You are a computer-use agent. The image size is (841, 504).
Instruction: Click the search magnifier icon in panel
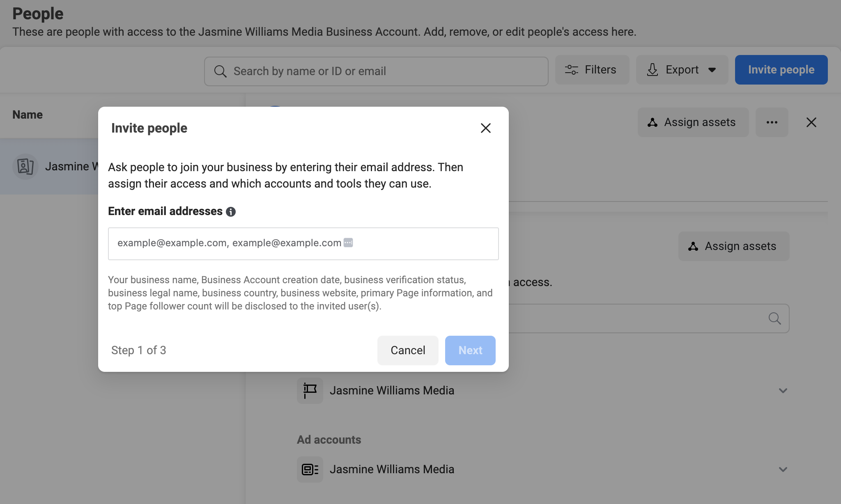[x=776, y=318]
